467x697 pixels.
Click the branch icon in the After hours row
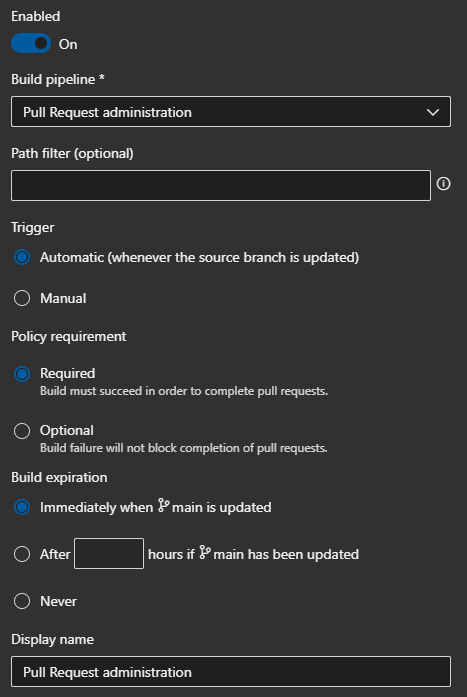(x=204, y=553)
